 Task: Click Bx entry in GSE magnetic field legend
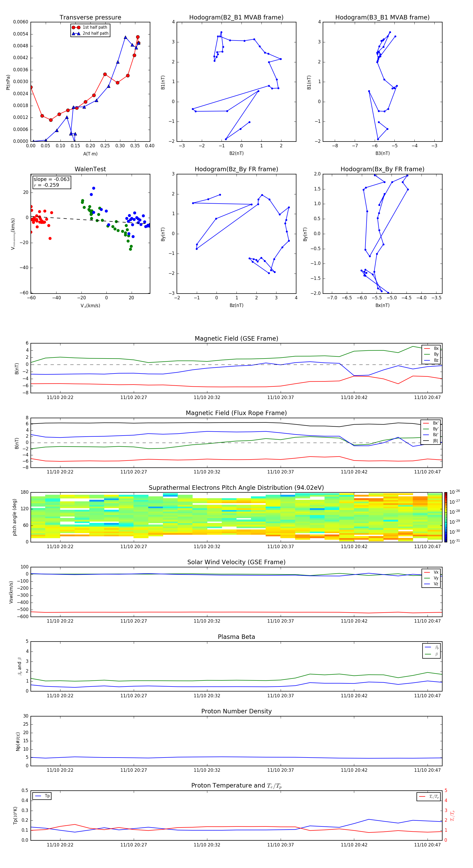[x=431, y=349]
